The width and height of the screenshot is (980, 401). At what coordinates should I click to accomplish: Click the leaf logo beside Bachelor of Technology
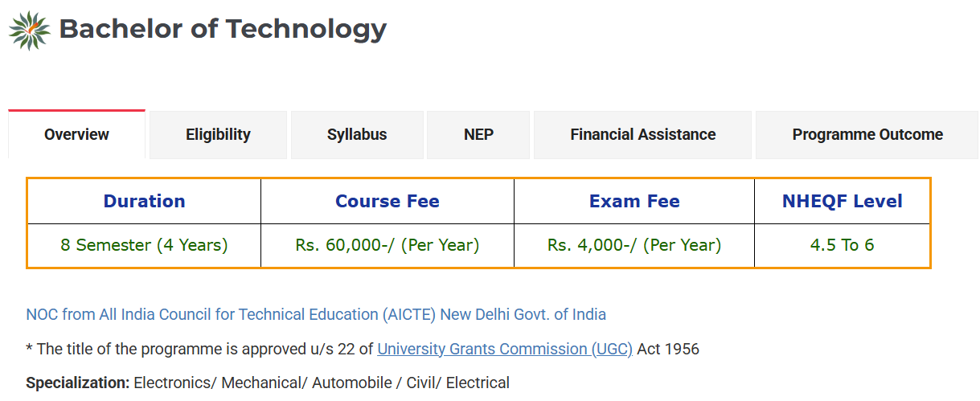tap(30, 31)
